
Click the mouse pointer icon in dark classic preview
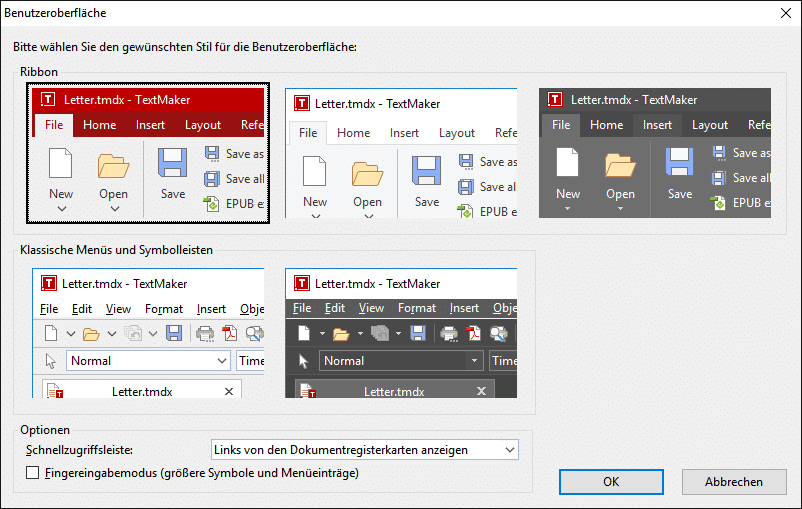(303, 361)
